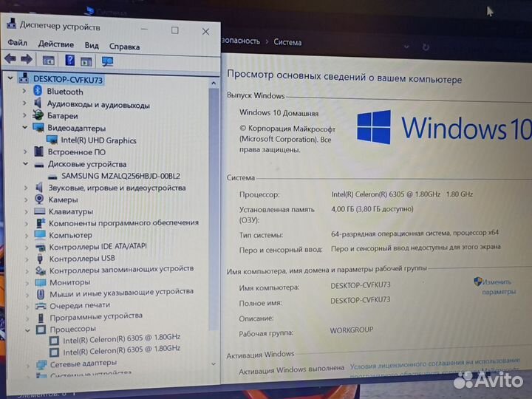Viewport: 532px width, 399px height.
Task: Click the Контроллеры USB icon
Action: pyautogui.click(x=40, y=259)
